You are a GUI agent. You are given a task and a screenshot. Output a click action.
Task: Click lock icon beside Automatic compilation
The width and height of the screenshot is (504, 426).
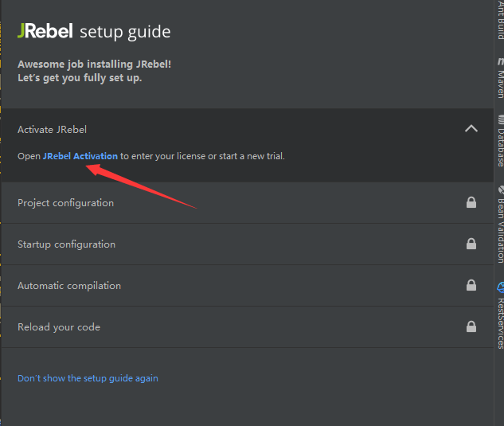coord(471,285)
